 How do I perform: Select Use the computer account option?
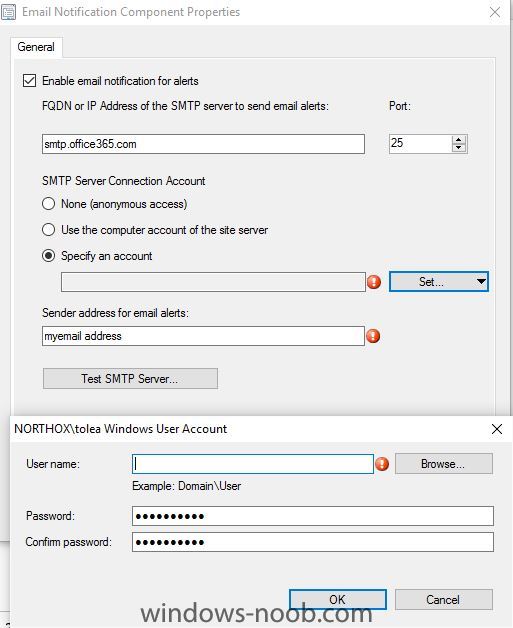48,230
